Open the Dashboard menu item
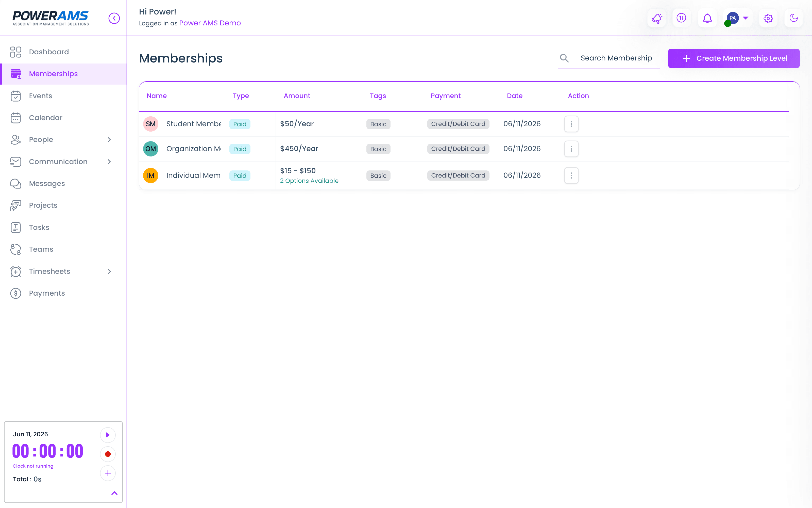812x508 pixels. click(x=63, y=52)
